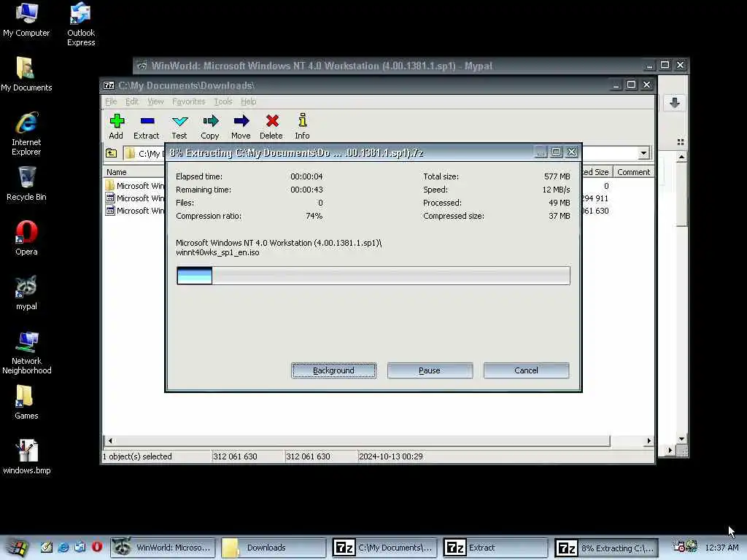
Task: Minimize the extracting dialog window
Action: 541,152
